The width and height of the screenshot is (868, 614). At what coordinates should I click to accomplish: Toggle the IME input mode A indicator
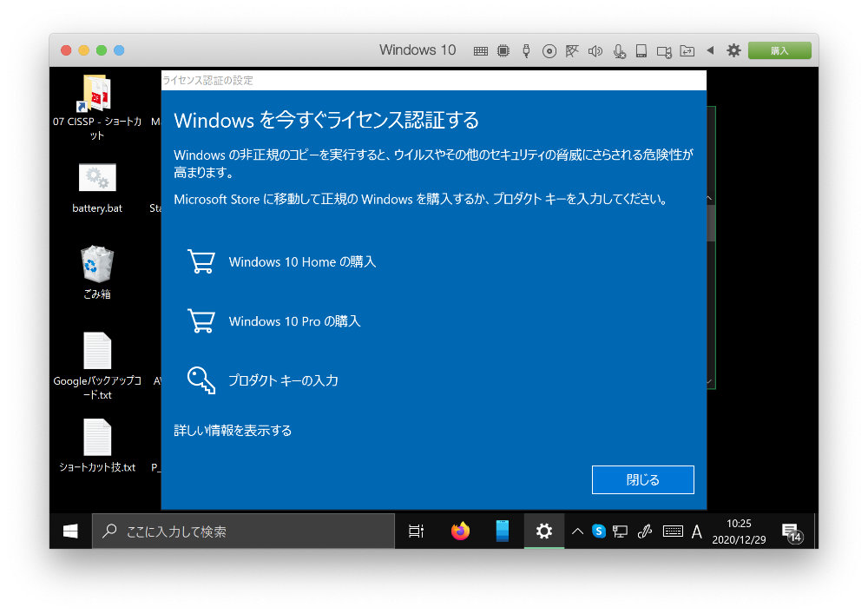click(x=696, y=532)
